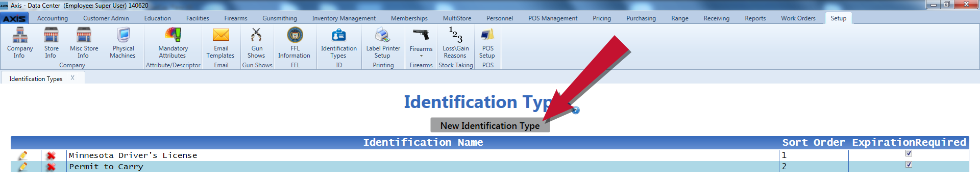This screenshot has width=980, height=186.
Task: Toggle ExpirationRequired for Permit to Carry
Action: (909, 165)
